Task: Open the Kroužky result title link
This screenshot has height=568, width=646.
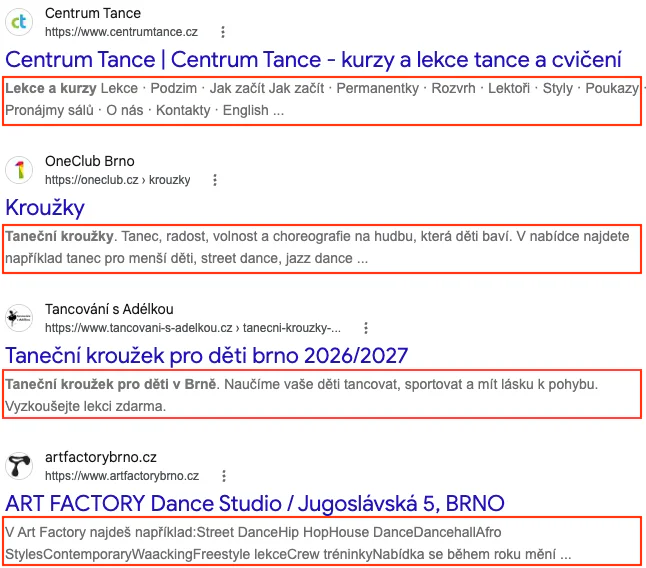Action: (x=45, y=208)
